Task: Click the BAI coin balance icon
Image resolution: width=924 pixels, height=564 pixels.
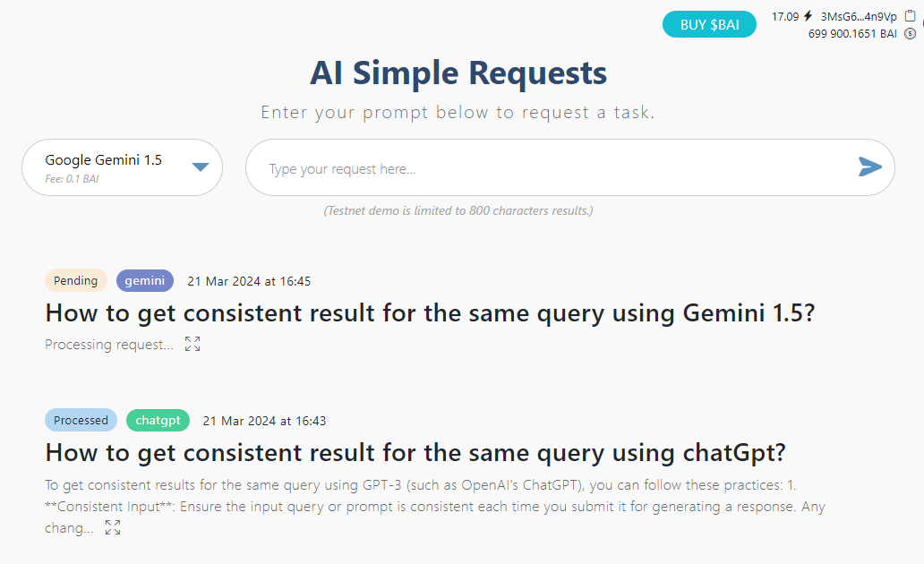Action: pyautogui.click(x=911, y=34)
